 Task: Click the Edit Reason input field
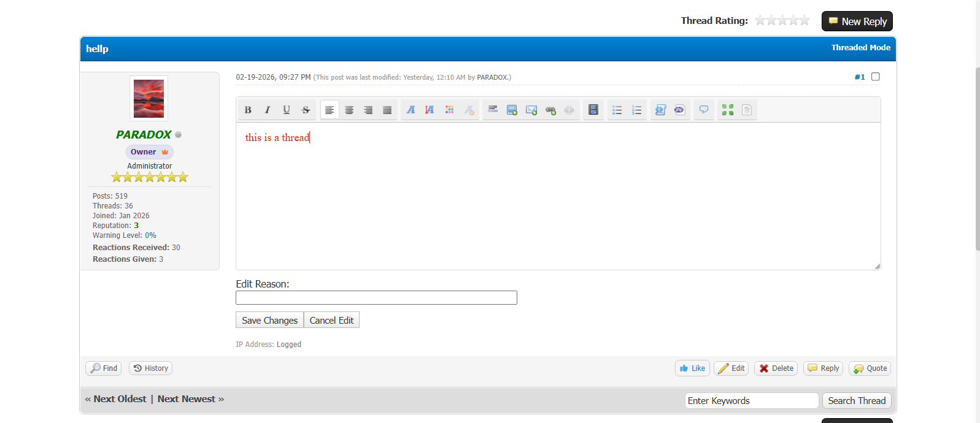click(x=376, y=298)
